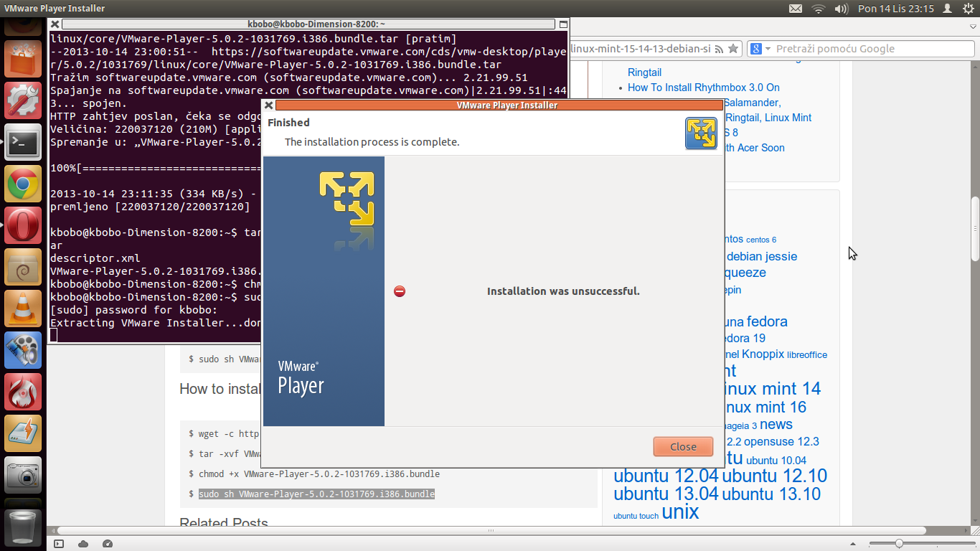Close the terminal window with its X
Image resolution: width=980 pixels, height=551 pixels.
click(55, 24)
